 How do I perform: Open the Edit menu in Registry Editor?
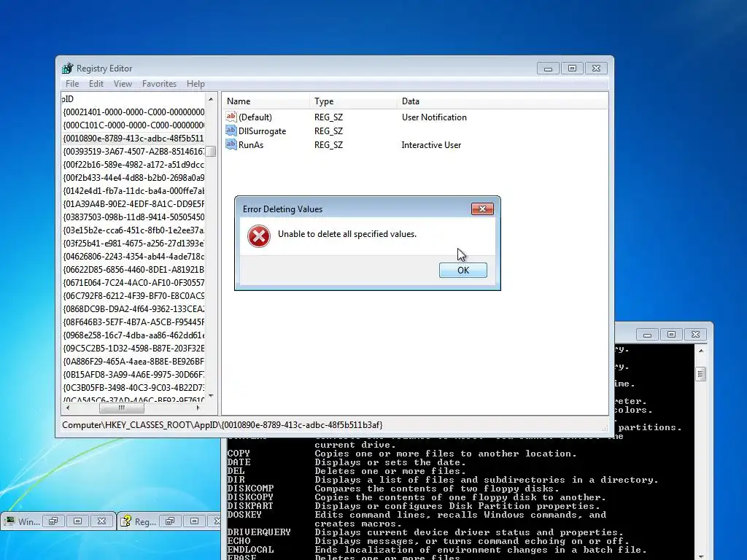[96, 84]
